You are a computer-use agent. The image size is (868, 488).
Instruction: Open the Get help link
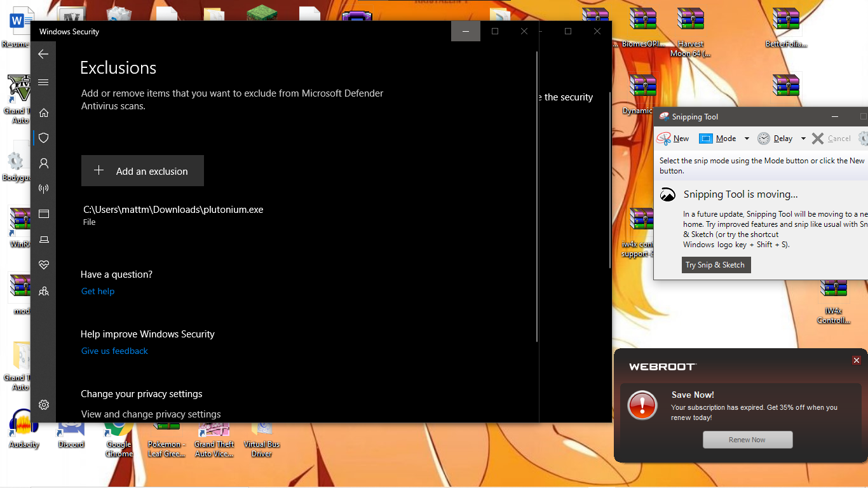[x=98, y=291]
